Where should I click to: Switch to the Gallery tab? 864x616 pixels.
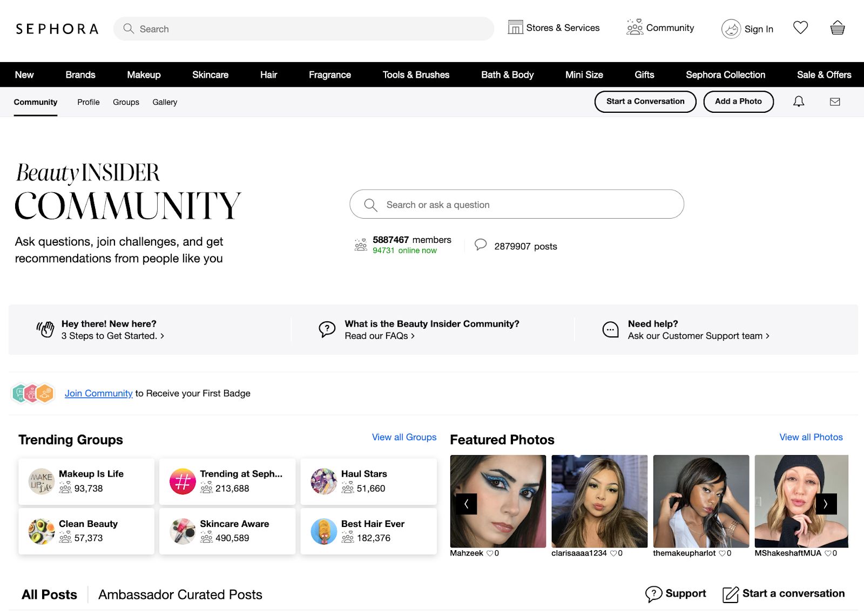165,102
